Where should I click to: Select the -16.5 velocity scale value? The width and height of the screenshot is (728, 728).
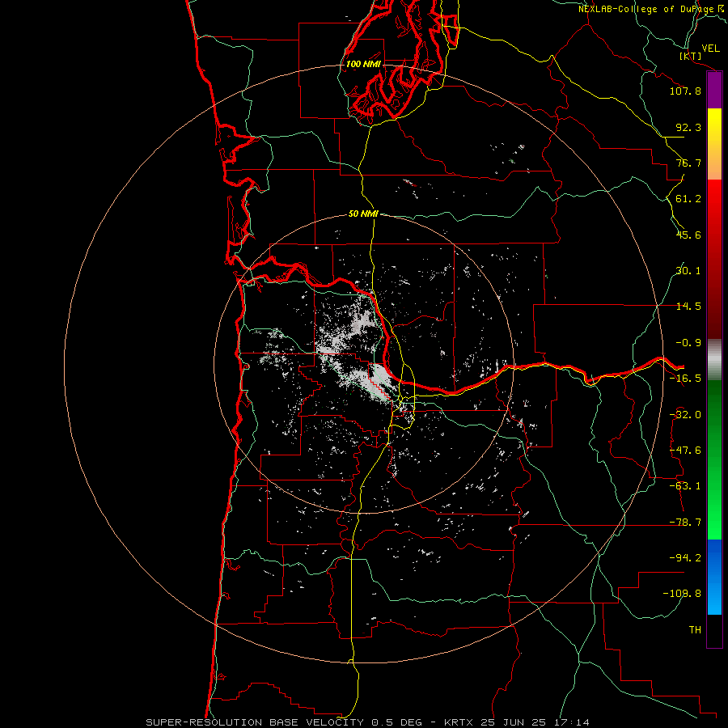point(685,379)
